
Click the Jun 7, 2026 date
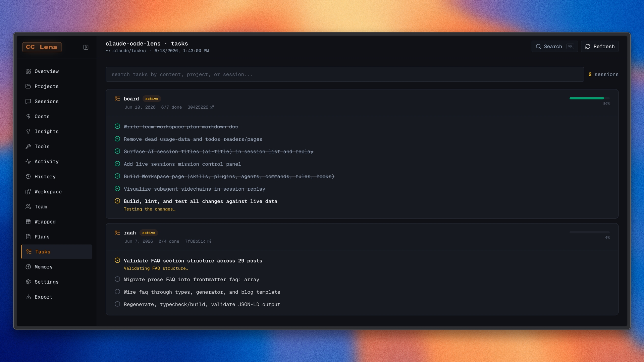click(139, 241)
